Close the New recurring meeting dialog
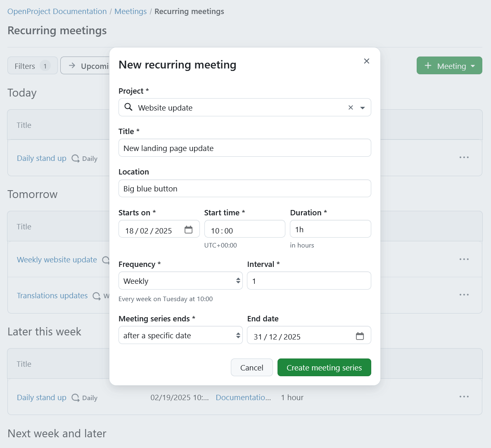This screenshot has width=491, height=448. coord(366,61)
